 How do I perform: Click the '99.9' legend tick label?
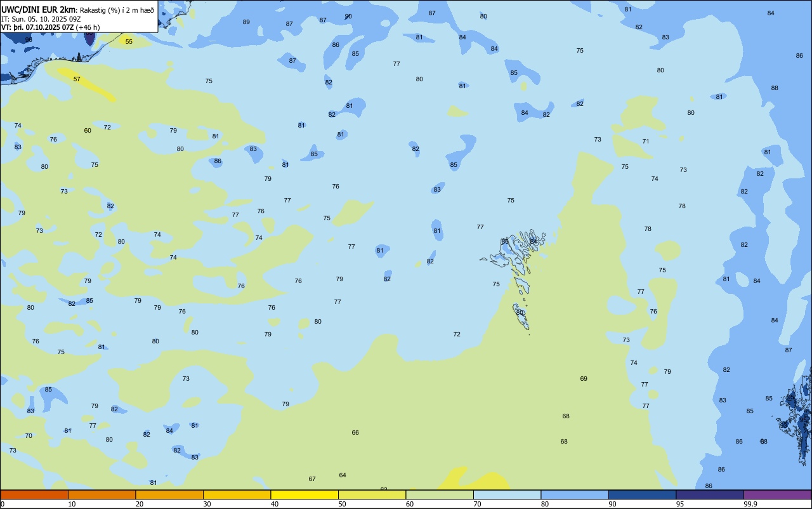click(750, 504)
